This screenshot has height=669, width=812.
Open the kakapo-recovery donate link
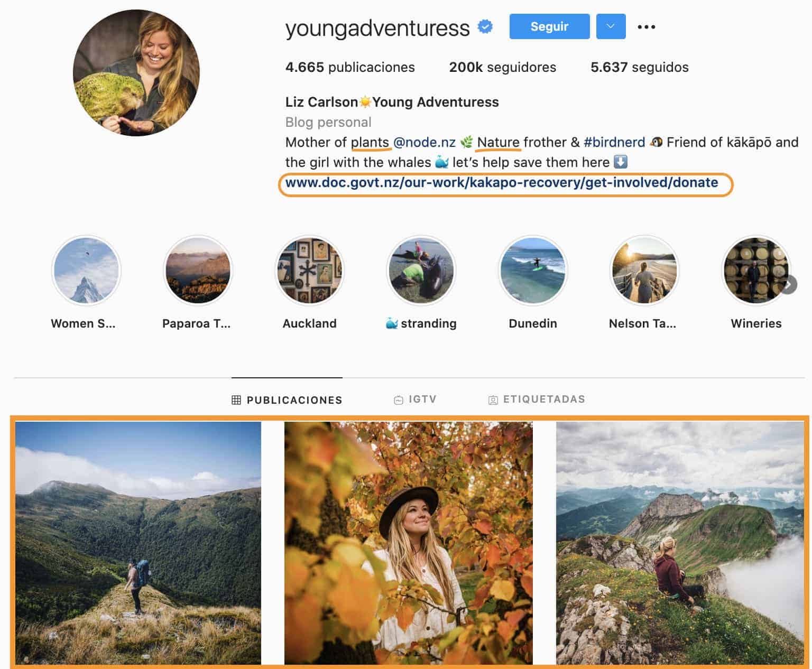[x=501, y=183]
